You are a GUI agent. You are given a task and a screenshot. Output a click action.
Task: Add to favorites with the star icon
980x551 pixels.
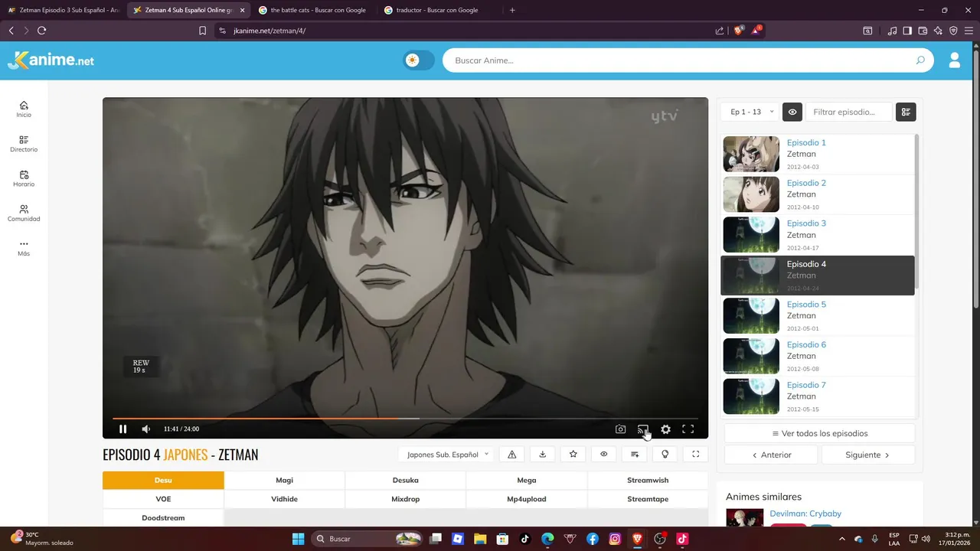pos(573,455)
